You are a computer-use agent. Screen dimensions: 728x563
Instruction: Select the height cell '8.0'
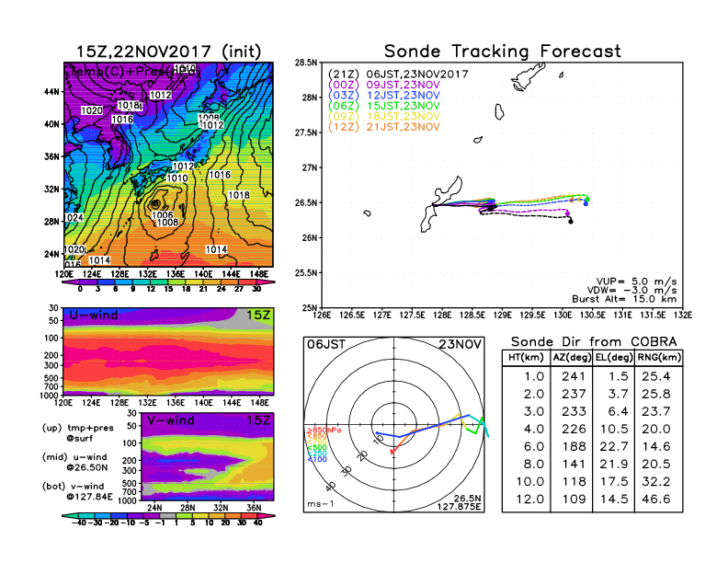click(534, 464)
